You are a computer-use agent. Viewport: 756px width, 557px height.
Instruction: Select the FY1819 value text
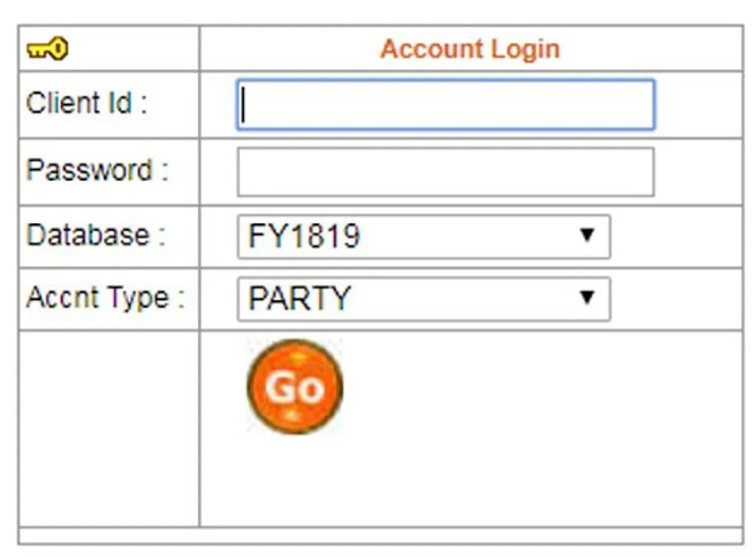point(304,236)
